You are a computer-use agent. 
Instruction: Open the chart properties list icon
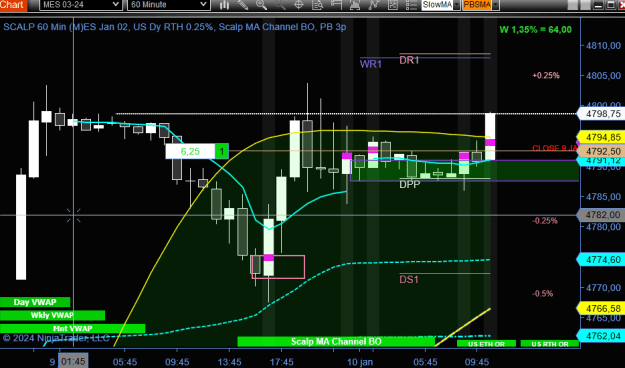click(411, 5)
